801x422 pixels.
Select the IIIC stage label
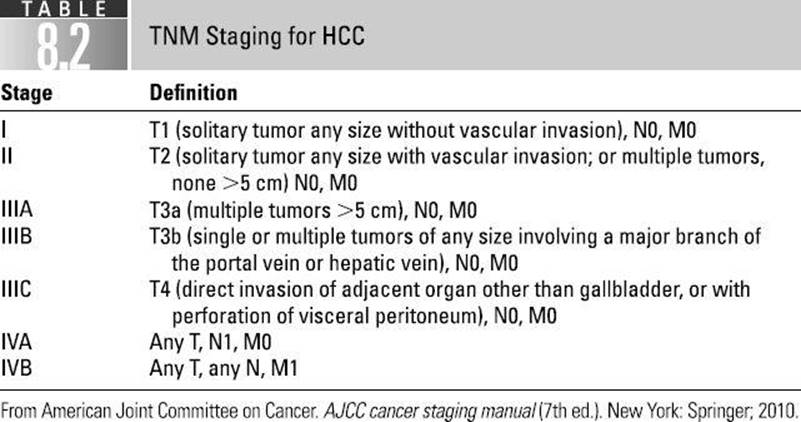pyautogui.click(x=16, y=289)
